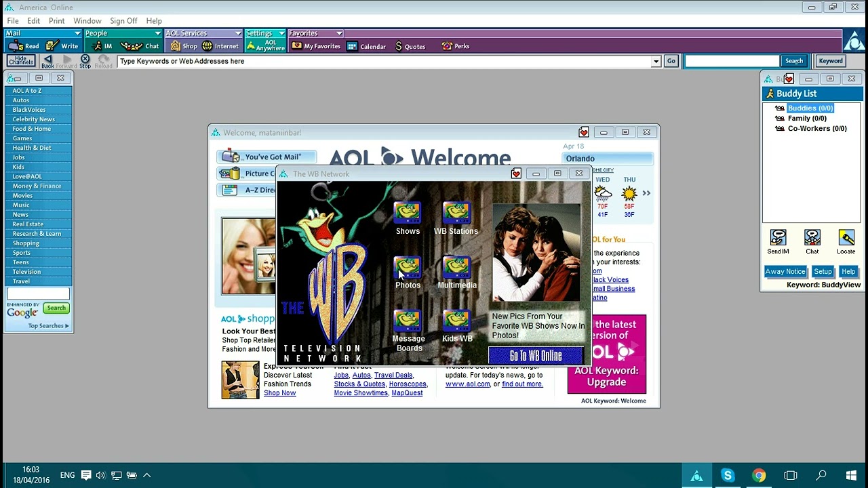This screenshot has width=868, height=488.
Task: Open the Television channel
Action: coord(38,272)
